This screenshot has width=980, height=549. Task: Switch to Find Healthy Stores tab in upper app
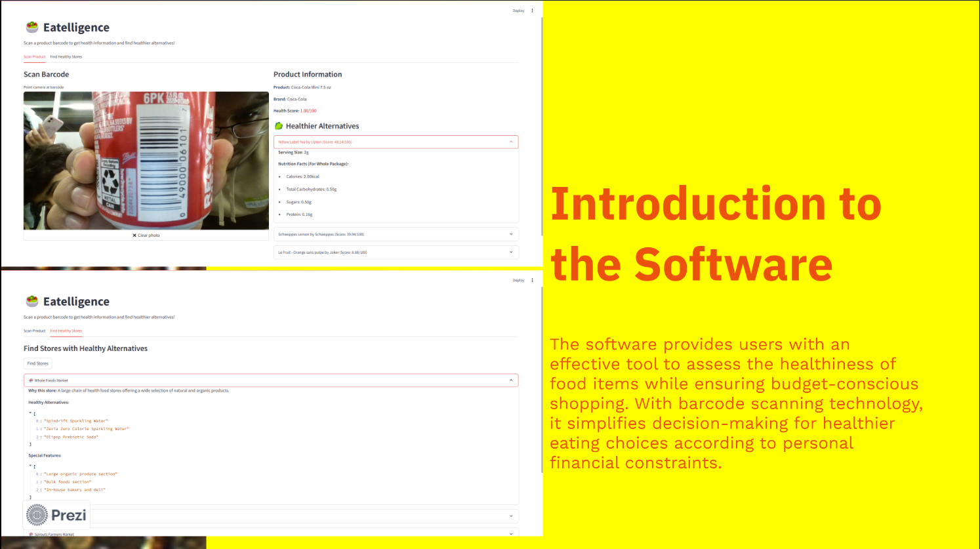(66, 57)
